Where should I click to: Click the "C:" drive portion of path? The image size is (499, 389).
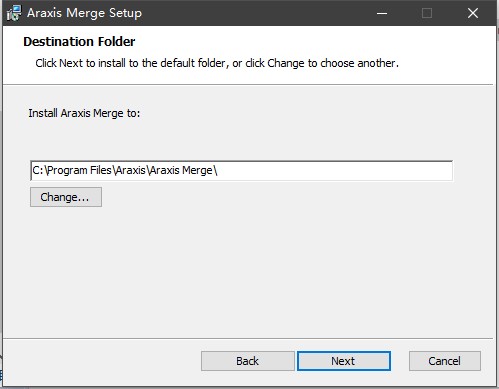click(38, 170)
